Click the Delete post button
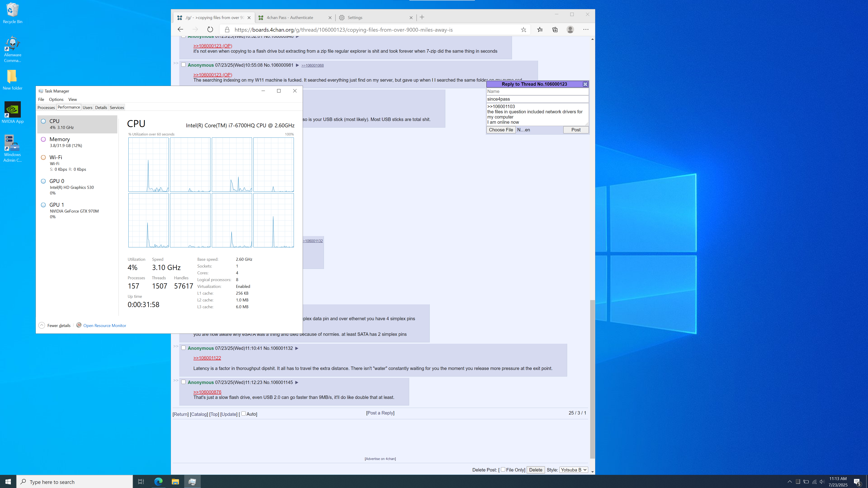 [x=535, y=470]
